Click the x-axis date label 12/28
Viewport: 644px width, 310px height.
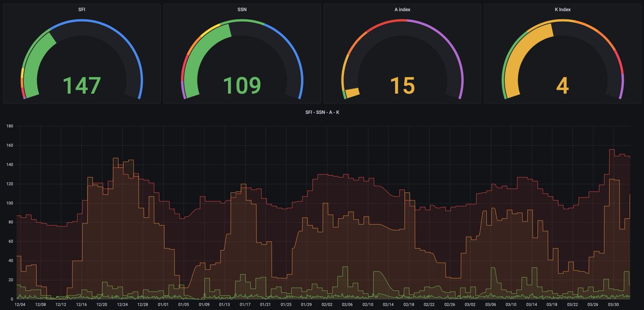point(143,304)
